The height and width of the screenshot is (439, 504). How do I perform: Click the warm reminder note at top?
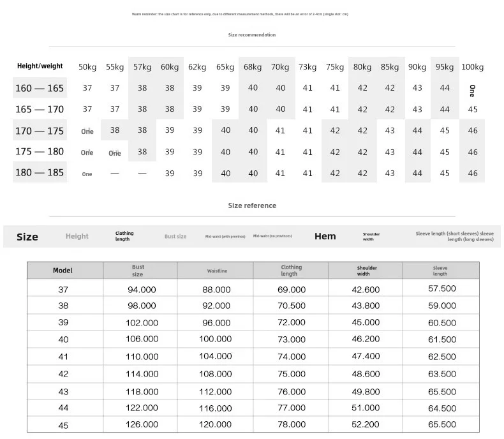point(240,14)
